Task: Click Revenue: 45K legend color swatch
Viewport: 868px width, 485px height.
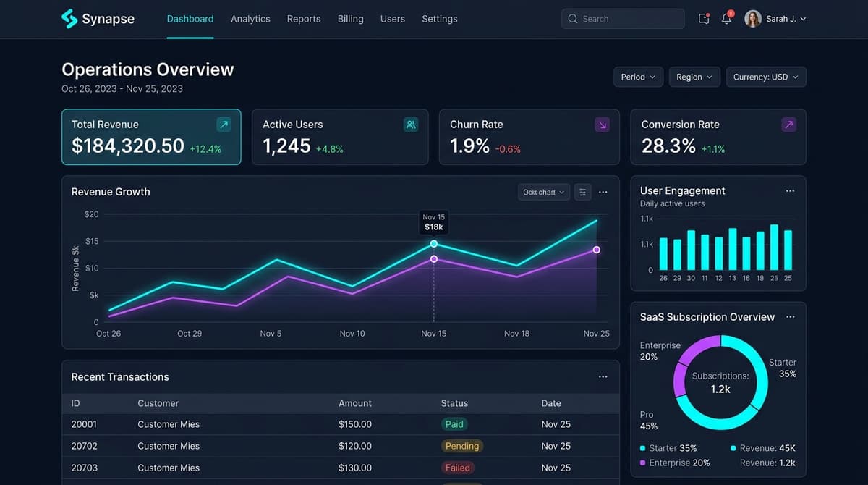Action: tap(733, 448)
